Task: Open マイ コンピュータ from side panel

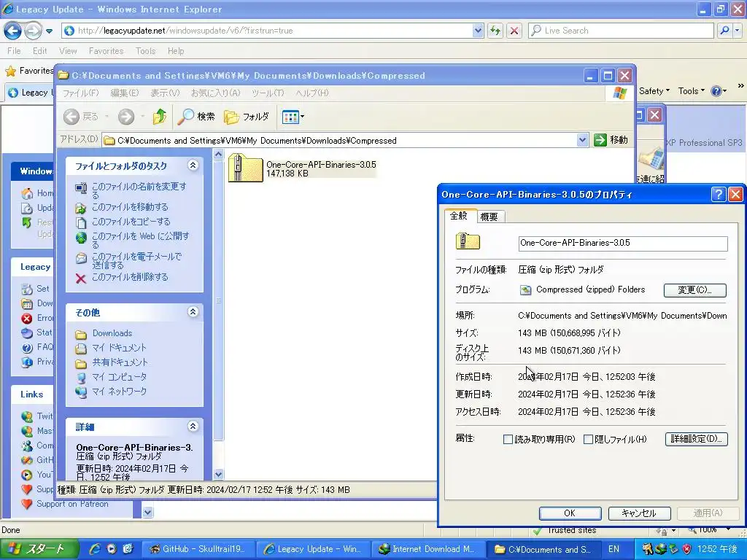Action: [119, 377]
